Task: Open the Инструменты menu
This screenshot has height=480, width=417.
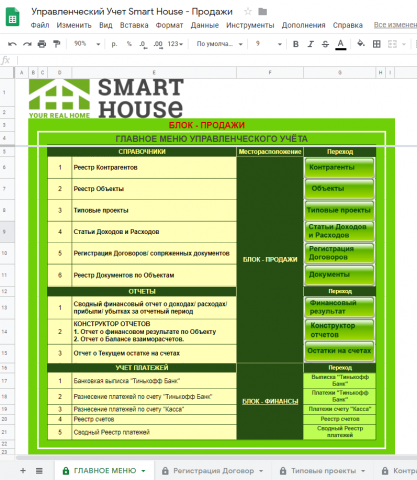Action: [x=250, y=25]
